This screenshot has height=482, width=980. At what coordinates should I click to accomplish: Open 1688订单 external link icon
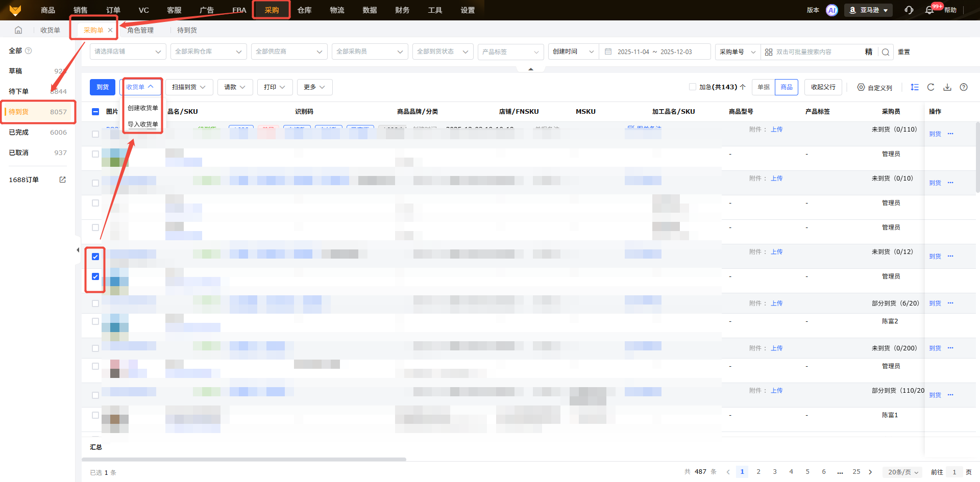[63, 180]
